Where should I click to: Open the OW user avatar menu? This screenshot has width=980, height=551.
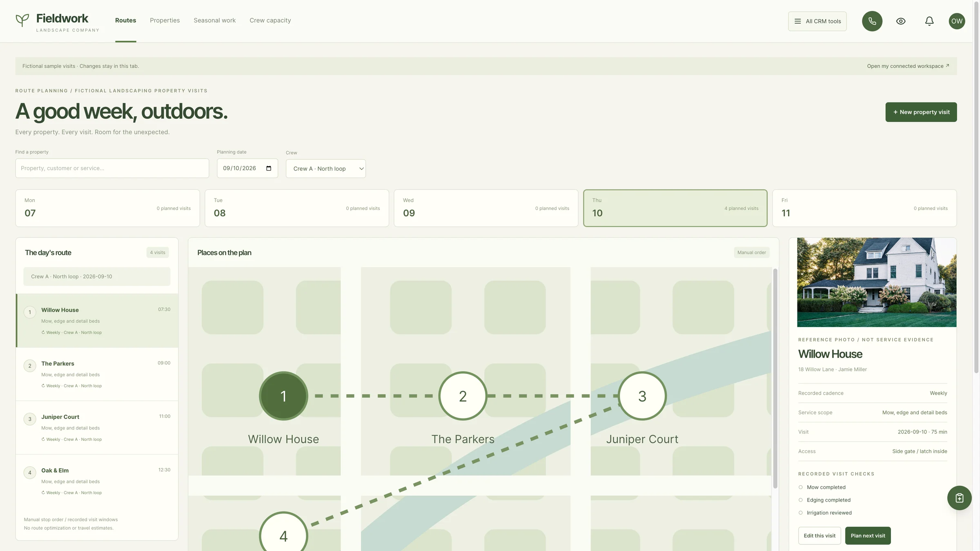957,21
